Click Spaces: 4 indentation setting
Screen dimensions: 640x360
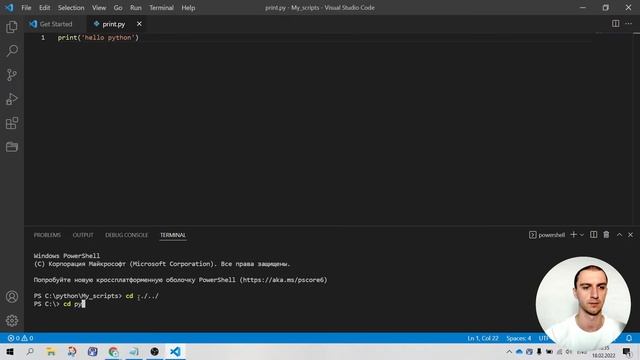(x=519, y=338)
